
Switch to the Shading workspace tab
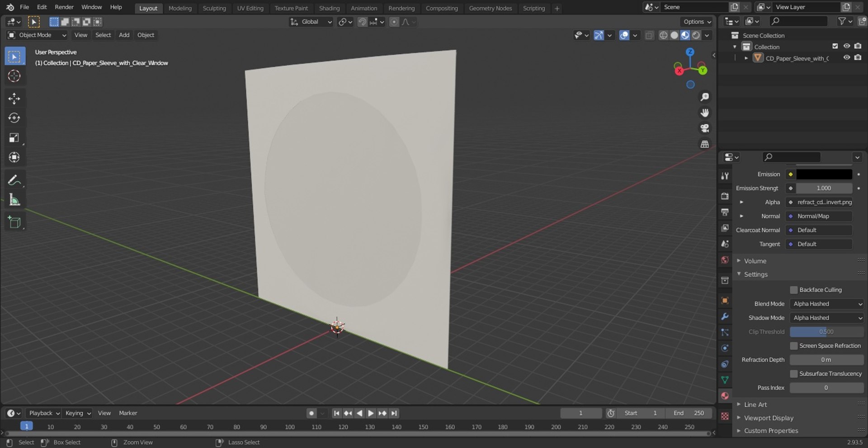point(329,8)
